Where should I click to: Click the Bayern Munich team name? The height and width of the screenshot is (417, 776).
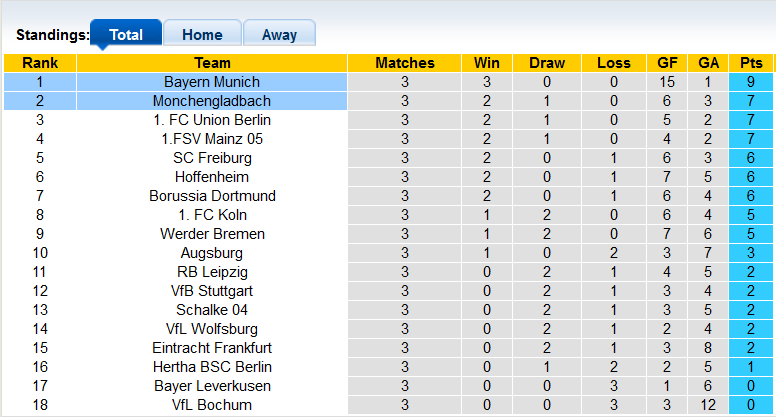pos(212,82)
